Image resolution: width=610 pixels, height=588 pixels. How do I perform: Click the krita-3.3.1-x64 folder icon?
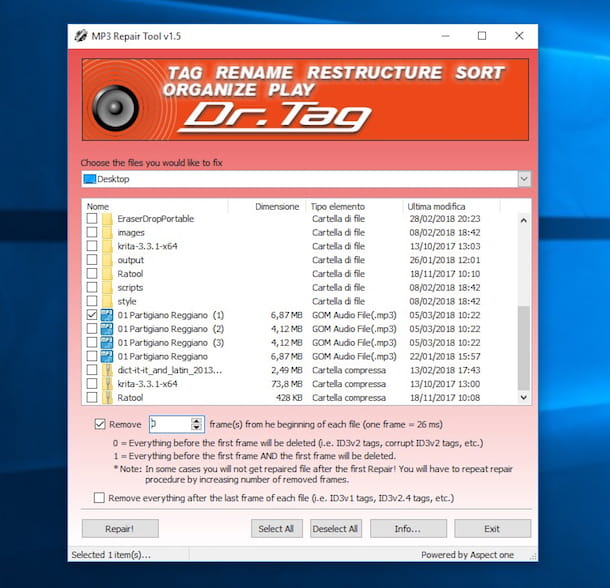click(107, 246)
